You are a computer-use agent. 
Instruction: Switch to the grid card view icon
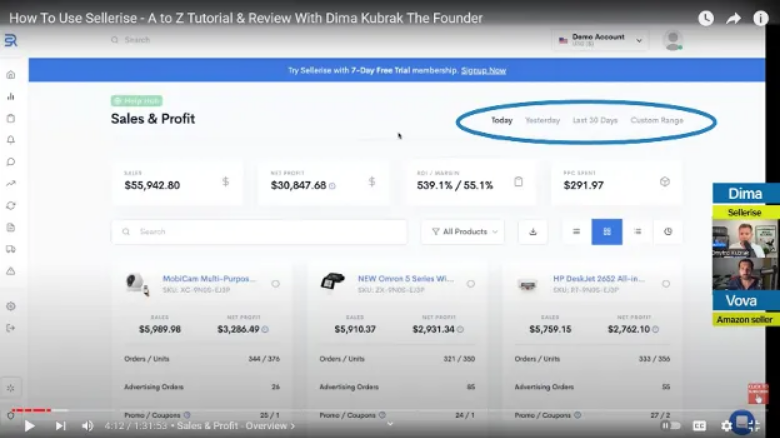pos(607,231)
